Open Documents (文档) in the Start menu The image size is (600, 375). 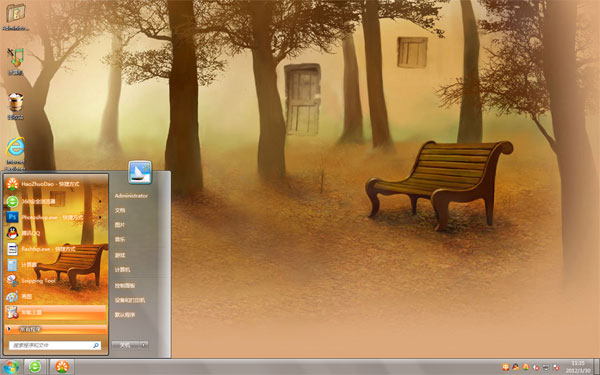point(120,210)
